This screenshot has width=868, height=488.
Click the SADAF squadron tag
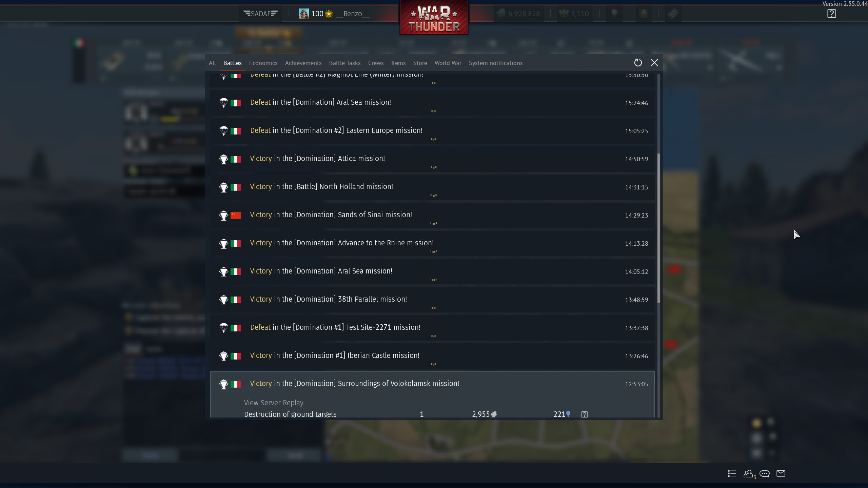point(260,14)
